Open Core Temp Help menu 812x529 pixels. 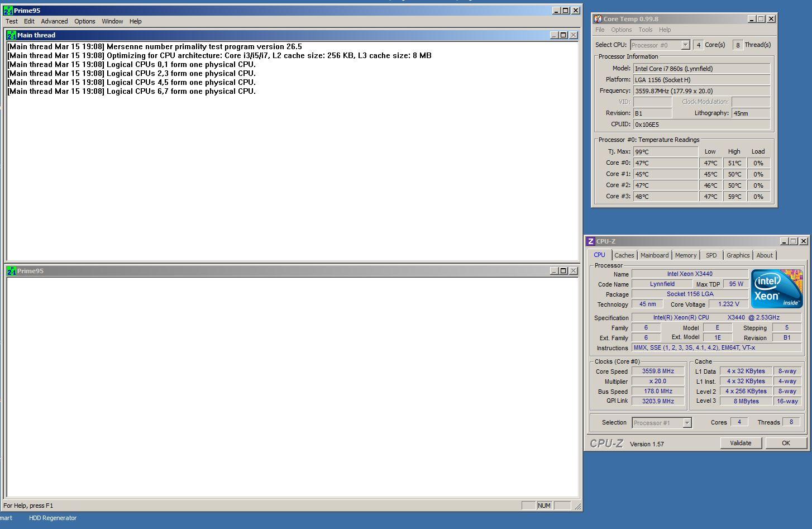coord(665,30)
